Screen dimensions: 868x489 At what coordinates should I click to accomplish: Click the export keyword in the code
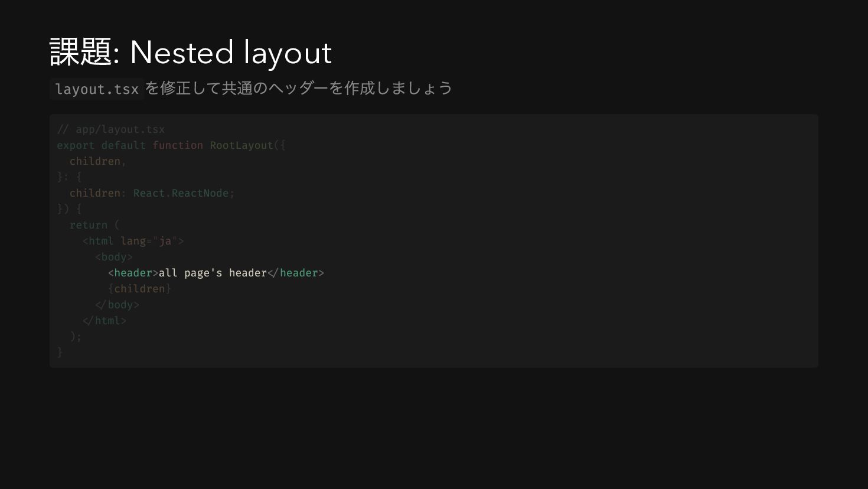click(x=76, y=145)
